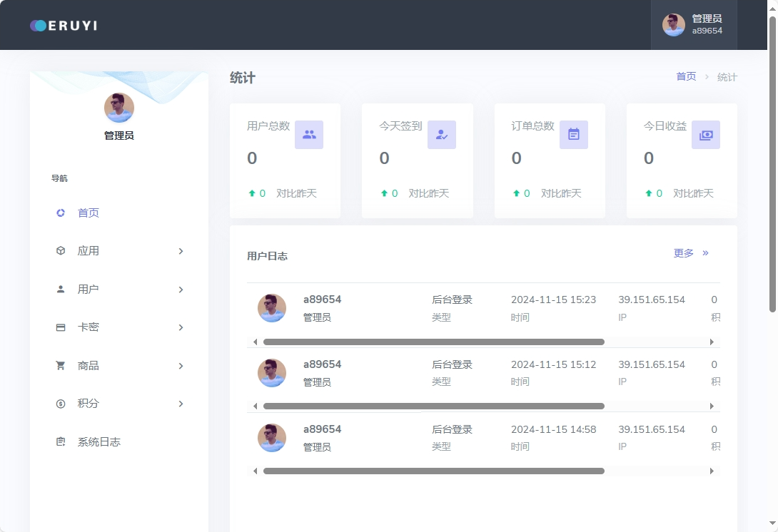The image size is (778, 532).
Task: Click the timestamp 2024-11-15 14:58
Action: coord(553,429)
